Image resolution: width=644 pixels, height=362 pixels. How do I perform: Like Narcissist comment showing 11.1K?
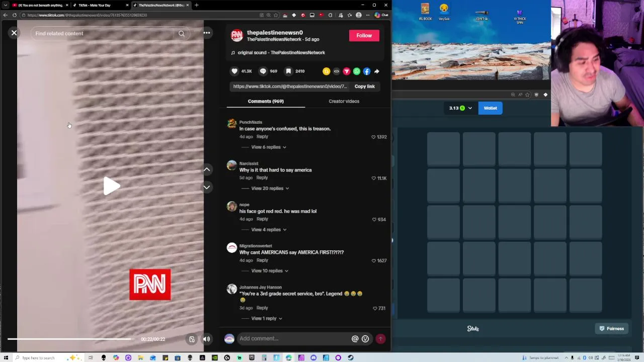[x=373, y=178]
